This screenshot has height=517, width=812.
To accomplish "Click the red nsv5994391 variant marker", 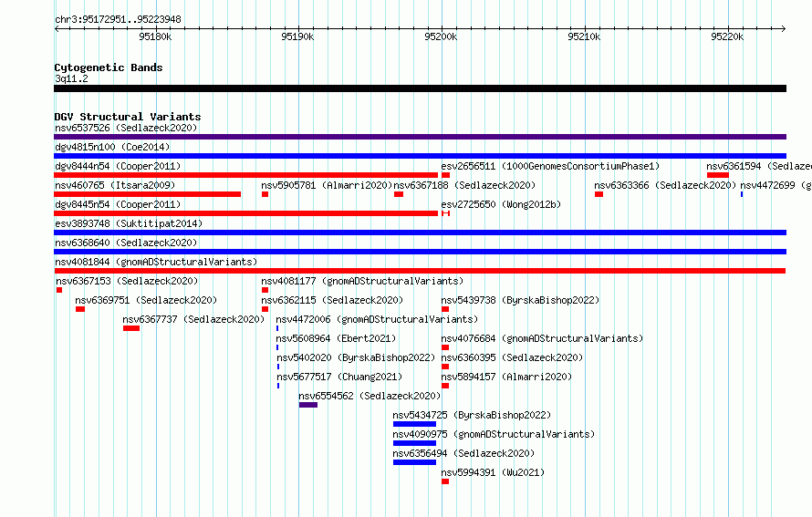I will pyautogui.click(x=445, y=481).
